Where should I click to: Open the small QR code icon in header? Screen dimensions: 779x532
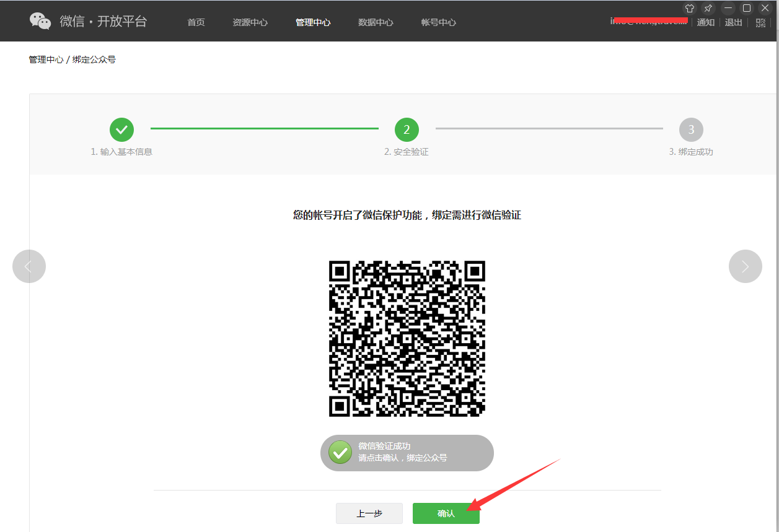pyautogui.click(x=760, y=23)
